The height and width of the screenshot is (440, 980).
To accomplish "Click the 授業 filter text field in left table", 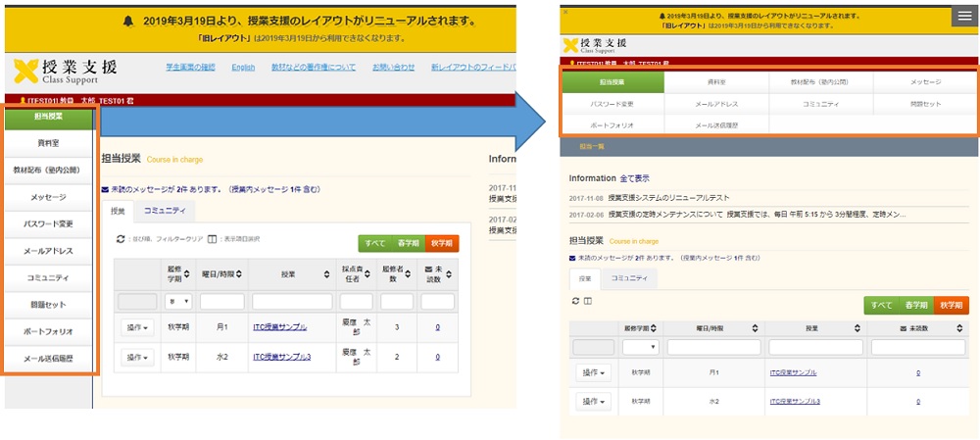I will [x=291, y=302].
